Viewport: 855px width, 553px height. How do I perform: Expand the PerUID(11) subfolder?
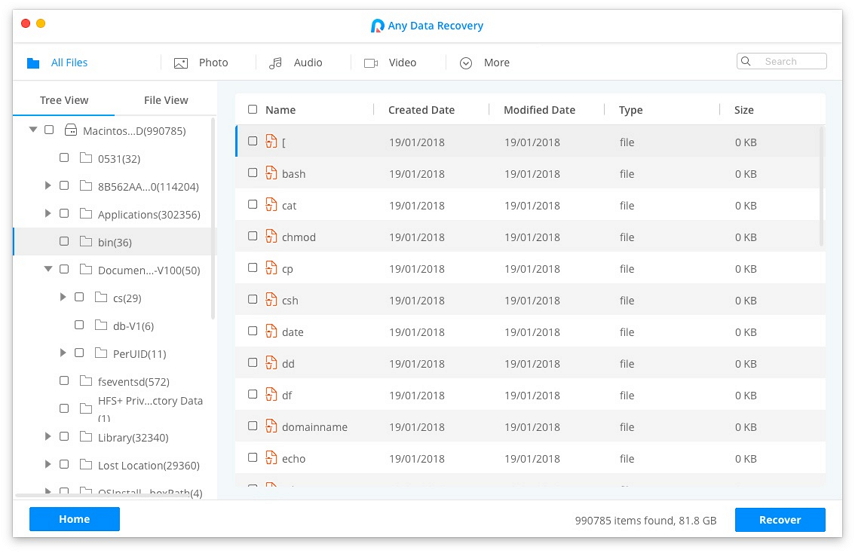click(63, 353)
